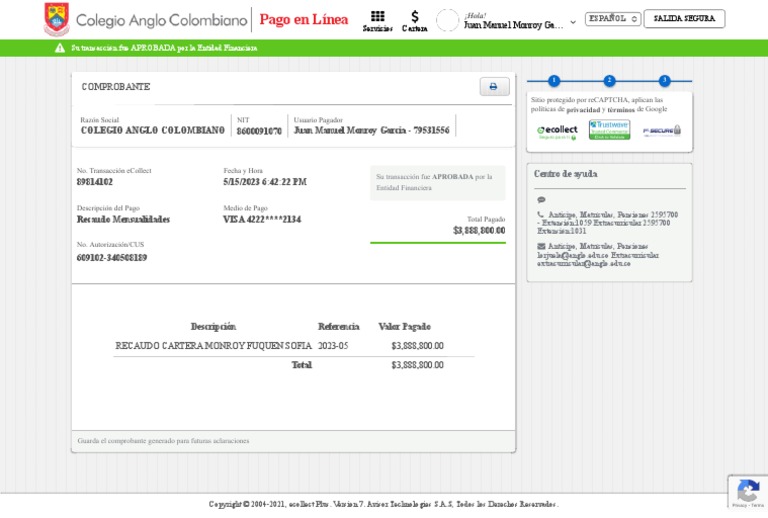This screenshot has width=768, height=518.
Task: Click the user profile avatar circle
Action: click(448, 20)
